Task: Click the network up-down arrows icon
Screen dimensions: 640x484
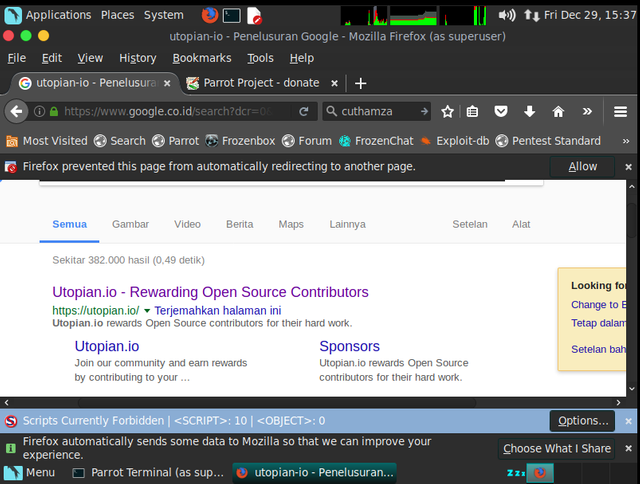Action: [531, 16]
